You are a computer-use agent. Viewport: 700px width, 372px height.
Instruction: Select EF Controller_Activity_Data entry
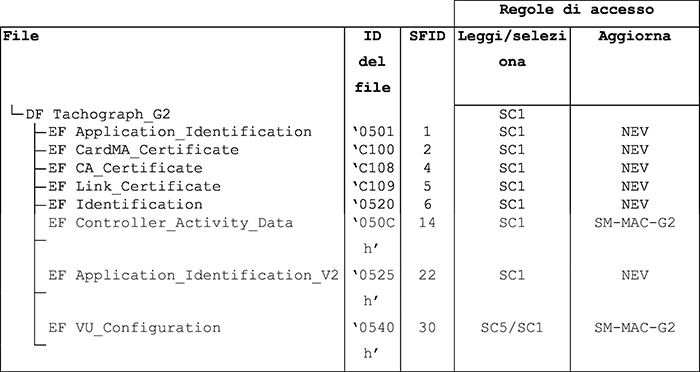click(x=171, y=222)
